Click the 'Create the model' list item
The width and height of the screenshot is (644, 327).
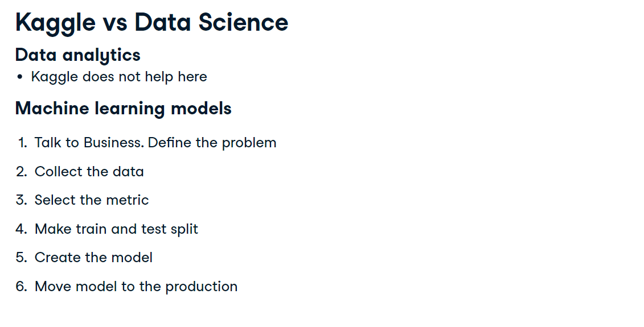(x=93, y=258)
